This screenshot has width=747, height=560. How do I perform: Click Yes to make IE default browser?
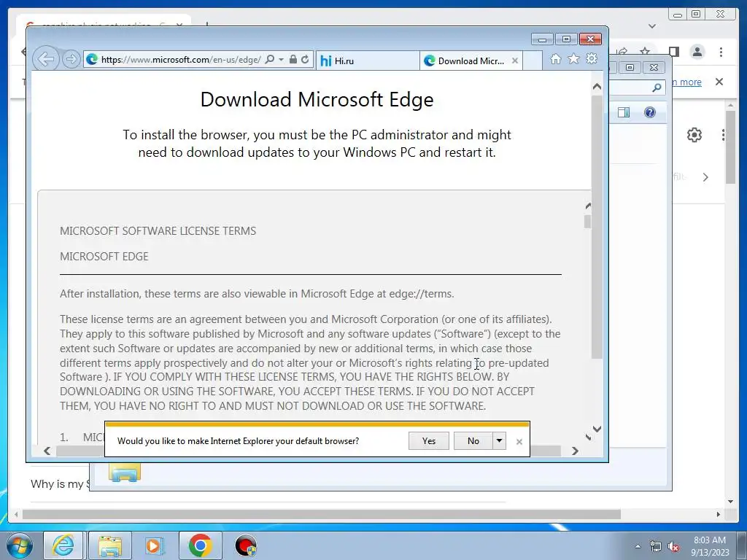428,441
